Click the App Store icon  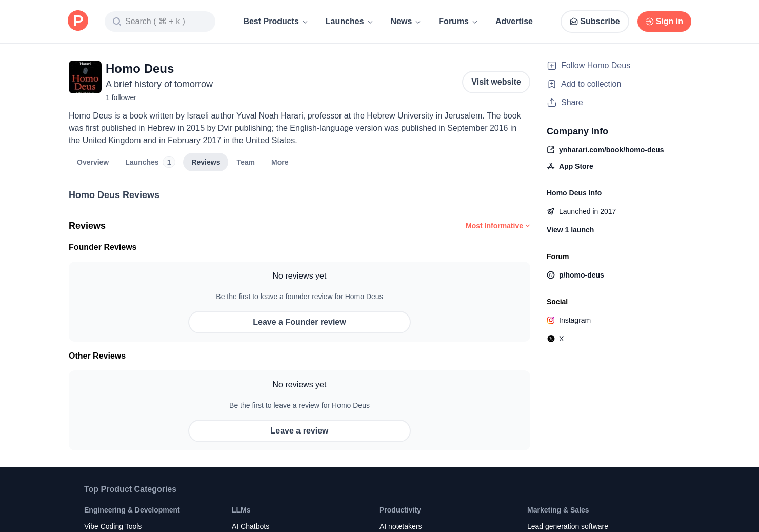(x=551, y=166)
